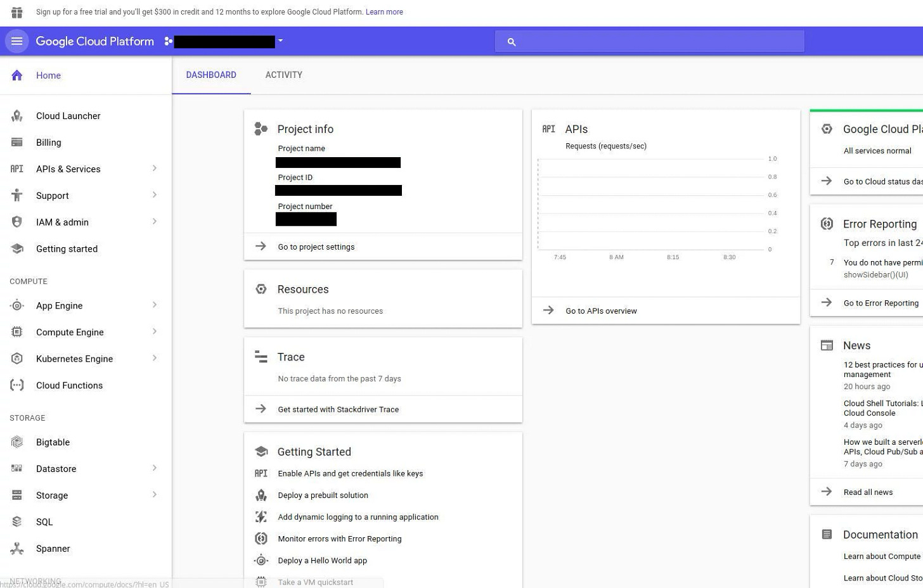Click the Compute Engine icon
Viewport: 923px width, 588px height.
coord(16,332)
